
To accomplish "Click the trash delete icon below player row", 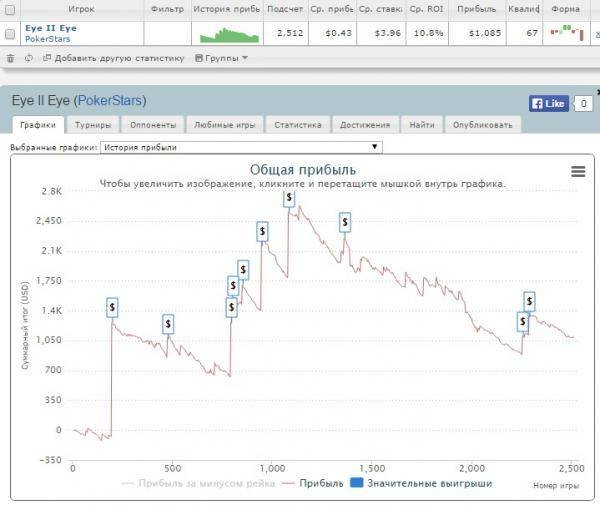I will (x=11, y=58).
